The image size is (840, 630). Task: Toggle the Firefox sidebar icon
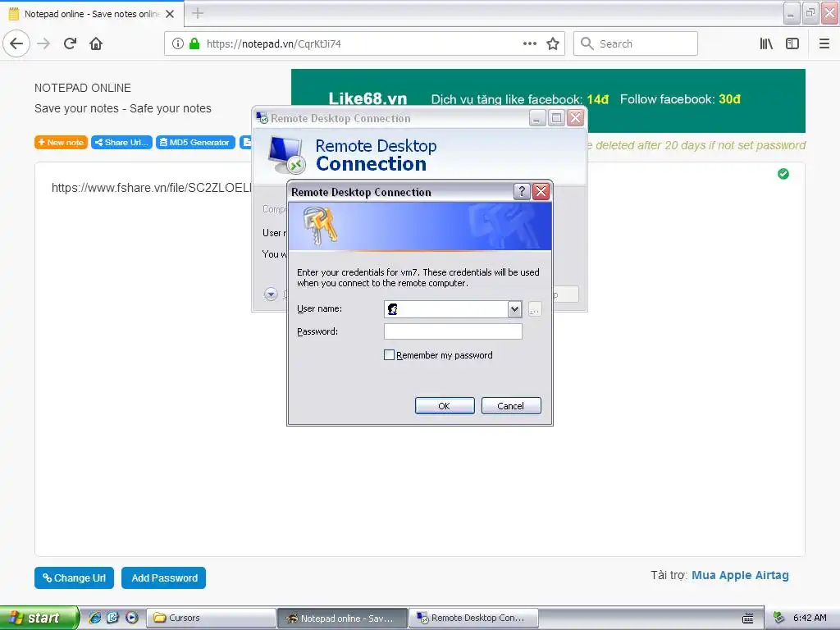[x=792, y=43]
